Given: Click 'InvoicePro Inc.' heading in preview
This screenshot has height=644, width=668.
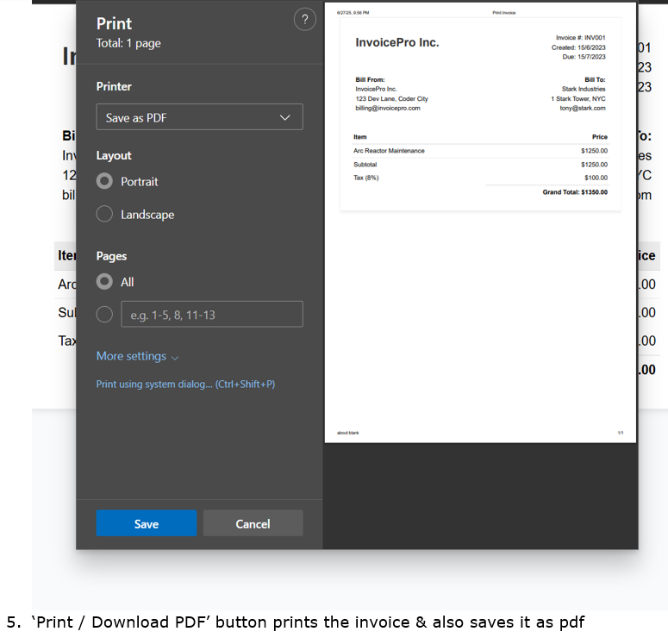Looking at the screenshot, I should 397,42.
